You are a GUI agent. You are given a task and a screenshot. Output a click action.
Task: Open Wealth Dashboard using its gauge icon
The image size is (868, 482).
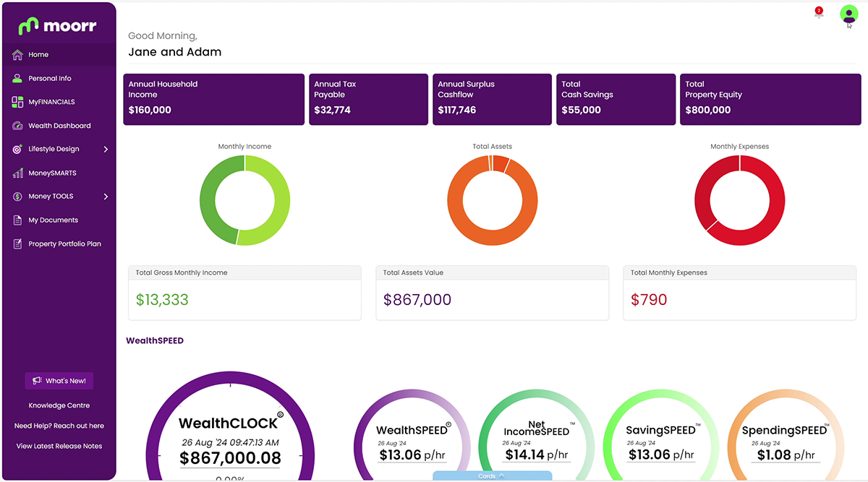click(x=17, y=126)
